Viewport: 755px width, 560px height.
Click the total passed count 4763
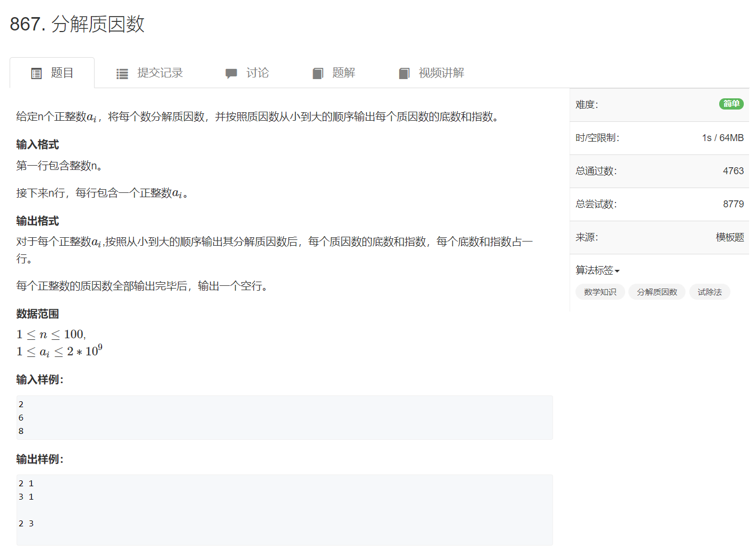733,171
